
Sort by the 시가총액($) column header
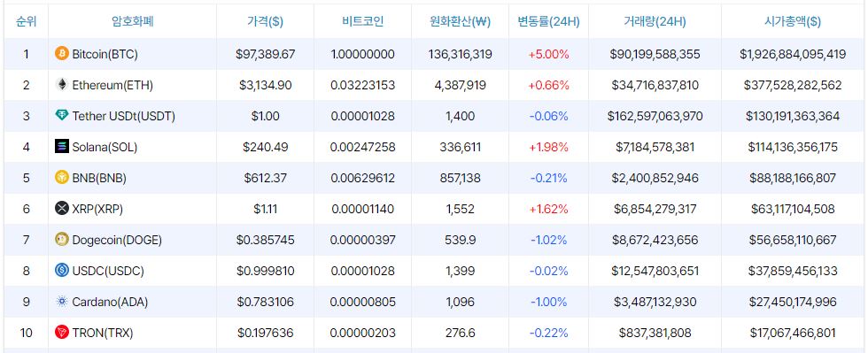coord(793,21)
